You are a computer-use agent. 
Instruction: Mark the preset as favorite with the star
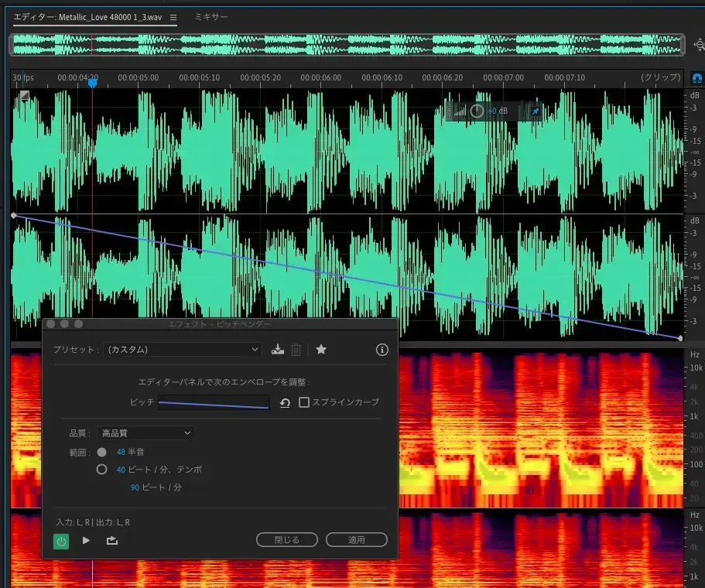(321, 349)
